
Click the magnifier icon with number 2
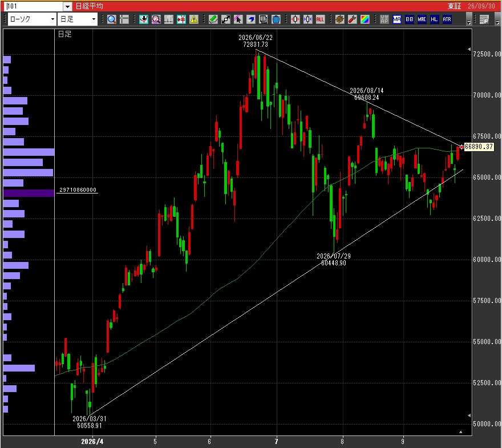point(156,19)
